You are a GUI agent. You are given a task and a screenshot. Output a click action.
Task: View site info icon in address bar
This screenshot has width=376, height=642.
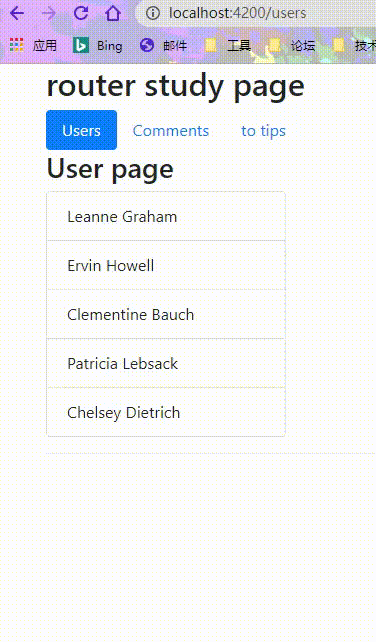click(153, 13)
